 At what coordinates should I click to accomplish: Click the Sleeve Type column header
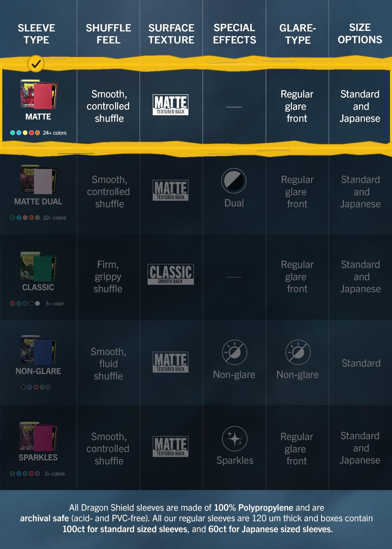click(36, 34)
